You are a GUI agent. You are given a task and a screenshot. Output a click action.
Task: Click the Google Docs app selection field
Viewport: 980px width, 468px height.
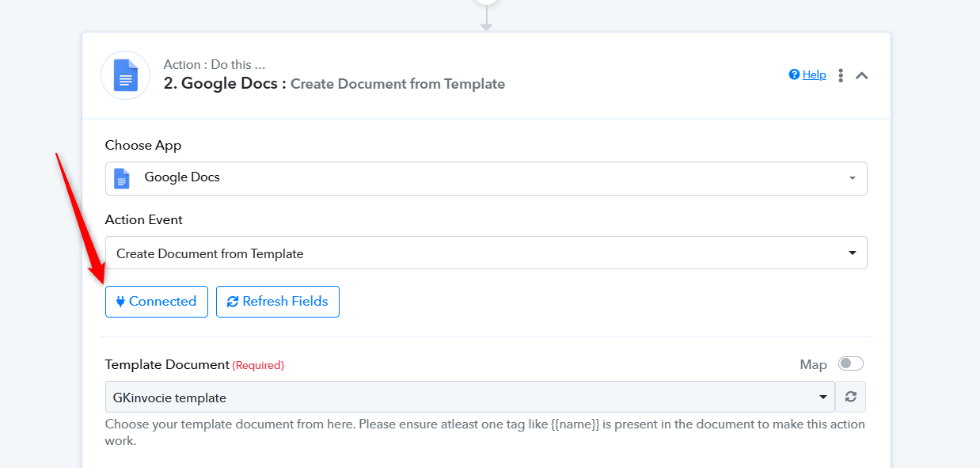(x=486, y=178)
